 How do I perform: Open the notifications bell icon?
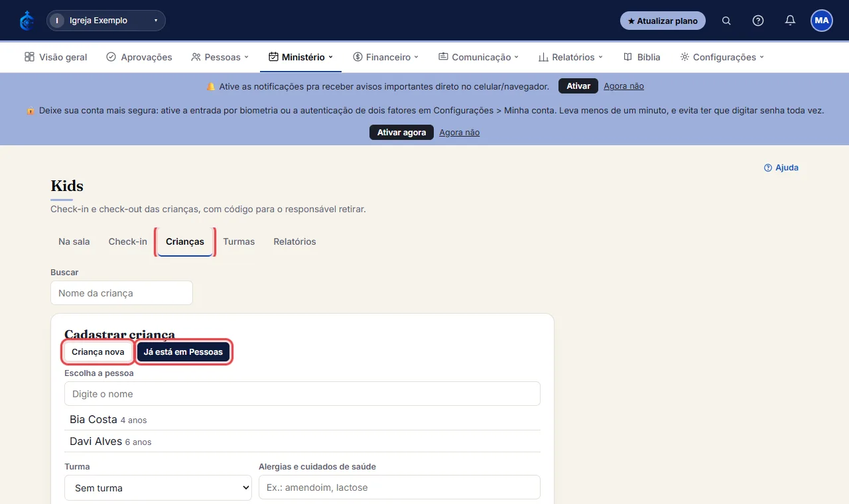790,21
